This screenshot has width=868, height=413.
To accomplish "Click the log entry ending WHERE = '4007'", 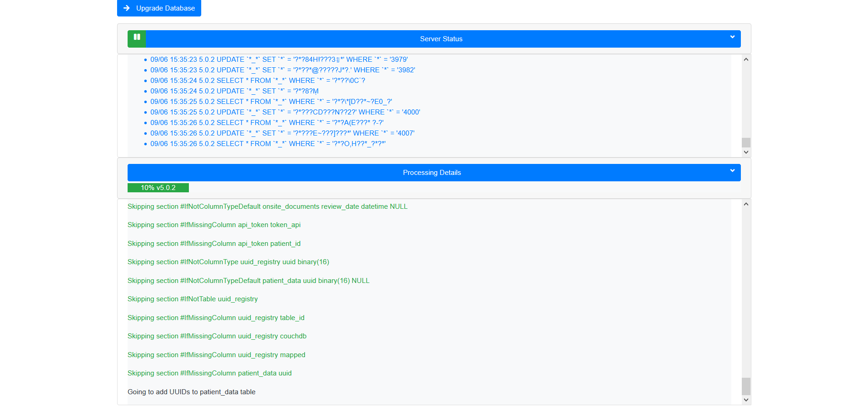I will pyautogui.click(x=282, y=133).
